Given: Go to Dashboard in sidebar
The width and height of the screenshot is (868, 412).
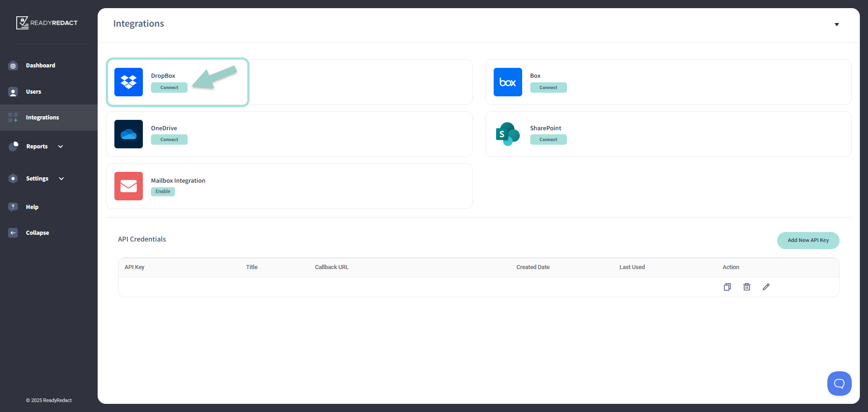Looking at the screenshot, I should coord(41,66).
